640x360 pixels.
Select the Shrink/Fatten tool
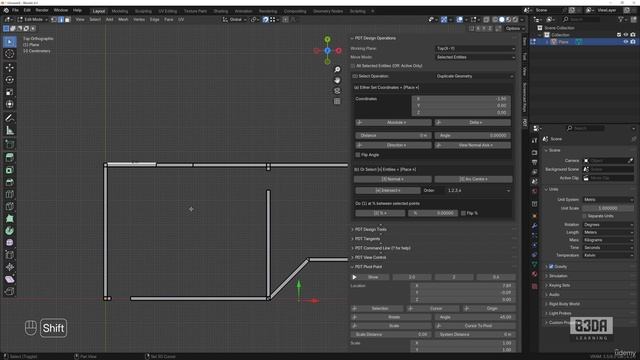tap(9, 267)
